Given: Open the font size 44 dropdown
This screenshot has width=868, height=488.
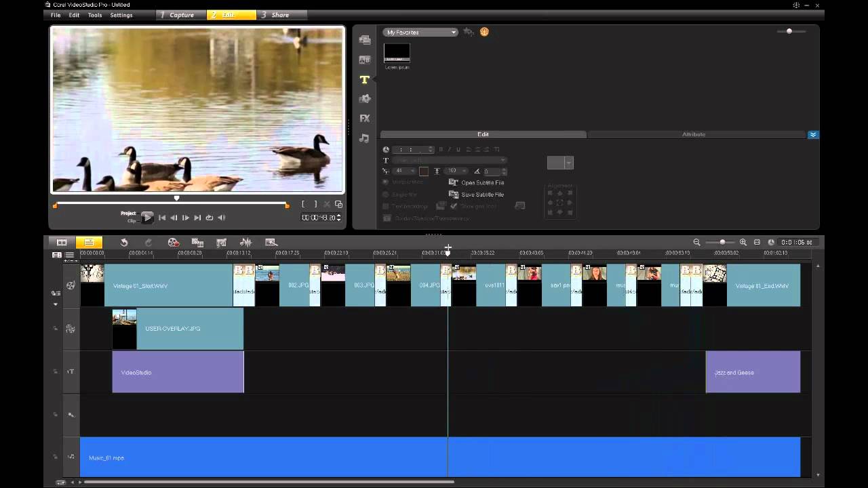Looking at the screenshot, I should pos(404,171).
